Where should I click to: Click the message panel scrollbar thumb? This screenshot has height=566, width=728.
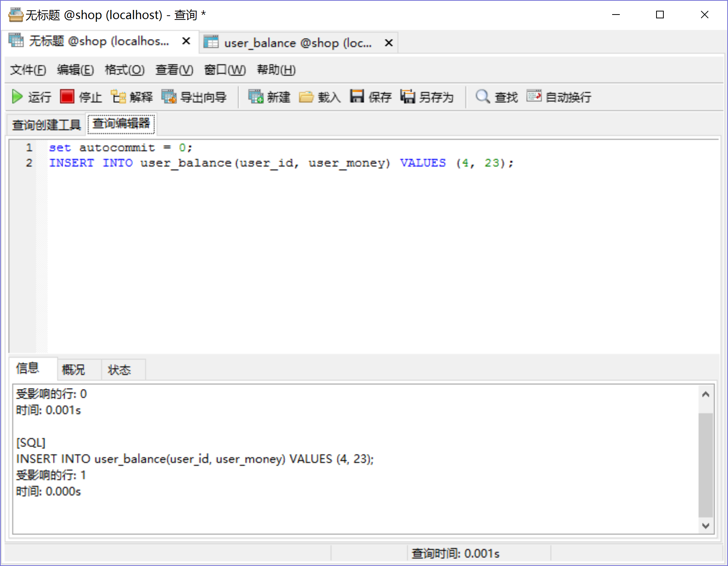(705, 465)
